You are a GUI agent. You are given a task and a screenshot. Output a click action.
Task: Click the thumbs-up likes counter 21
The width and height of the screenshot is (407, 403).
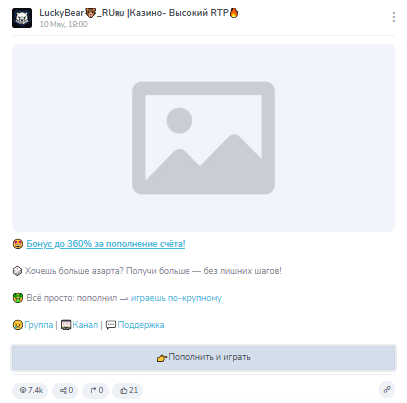click(128, 390)
